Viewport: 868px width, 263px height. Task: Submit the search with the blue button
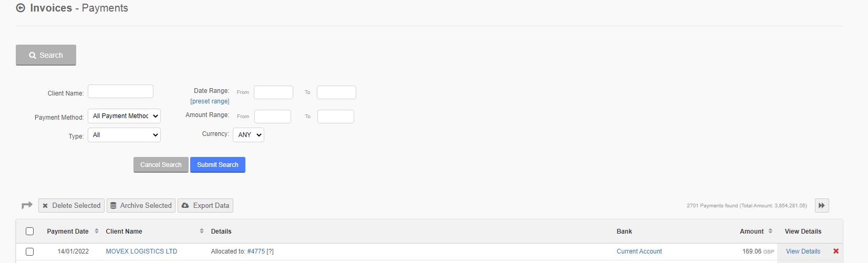pyautogui.click(x=218, y=165)
